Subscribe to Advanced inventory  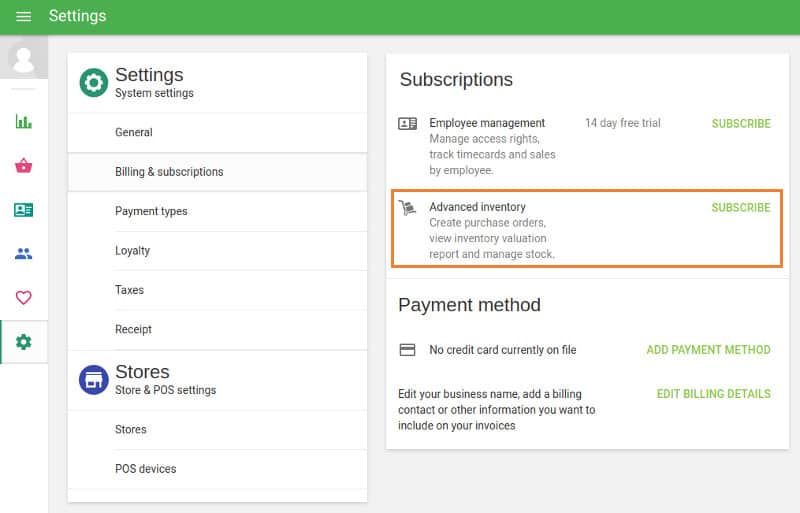[x=741, y=208]
